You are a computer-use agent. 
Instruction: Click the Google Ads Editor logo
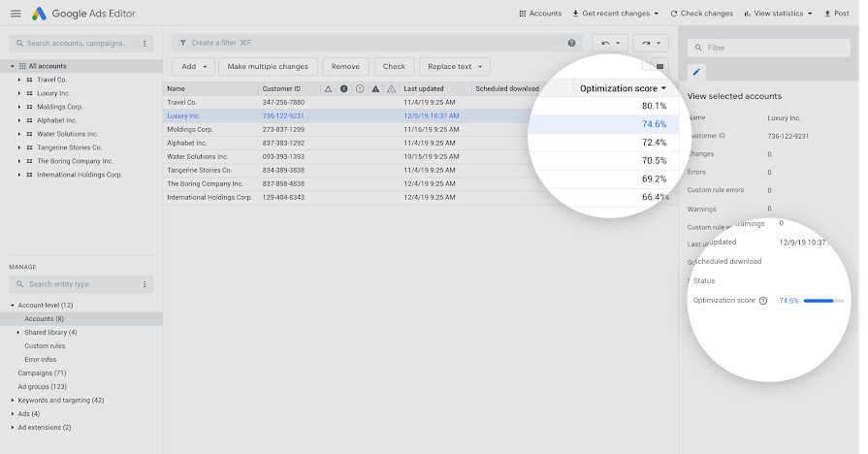39,14
